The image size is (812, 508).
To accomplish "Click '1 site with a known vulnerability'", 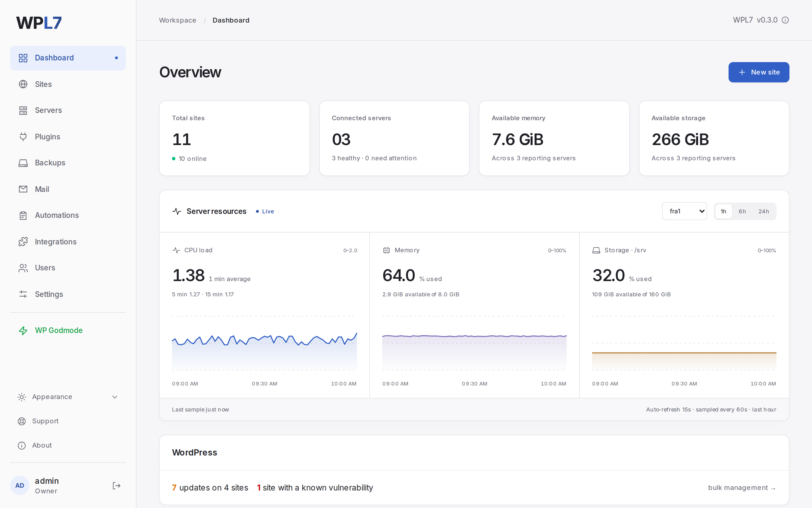I will tap(315, 488).
